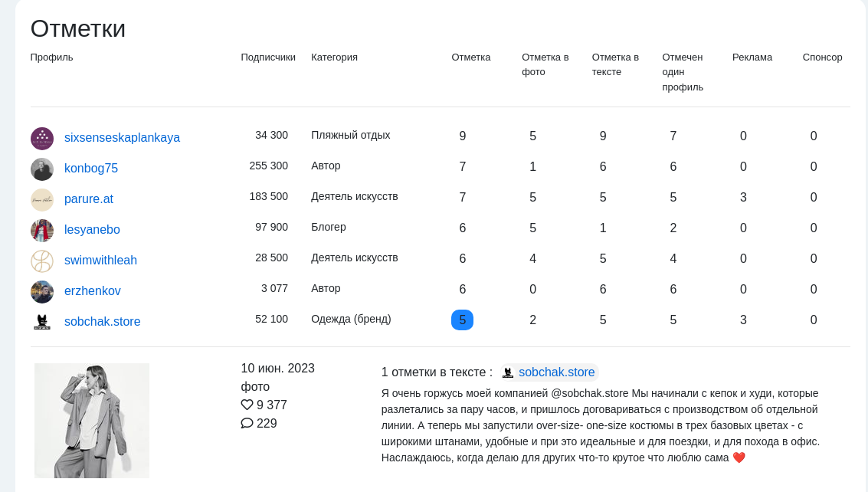Click highlighted 5 mentions badge for sobchak.store
This screenshot has height=492, width=868.
[x=462, y=320]
